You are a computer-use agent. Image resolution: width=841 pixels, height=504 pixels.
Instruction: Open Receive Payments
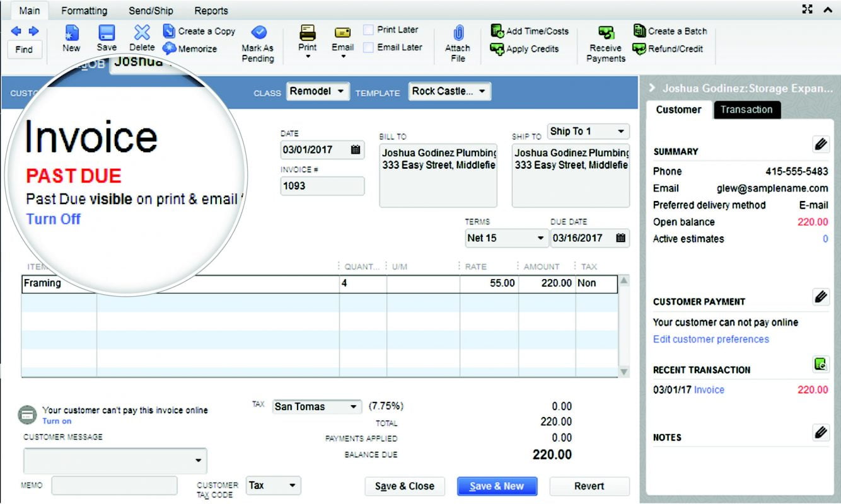pos(605,39)
